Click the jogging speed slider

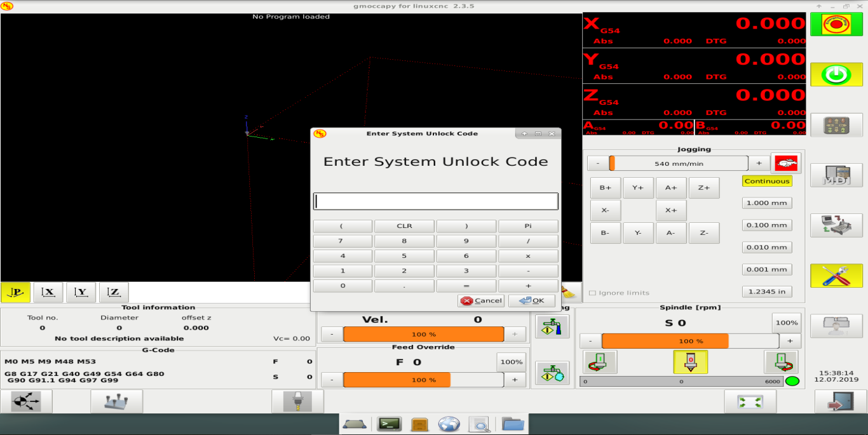coord(677,163)
